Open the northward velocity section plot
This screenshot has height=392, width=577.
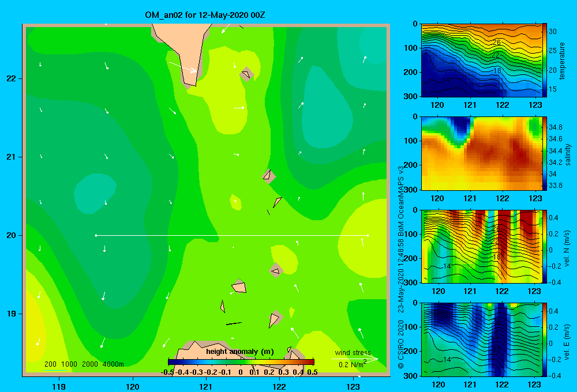(x=482, y=246)
